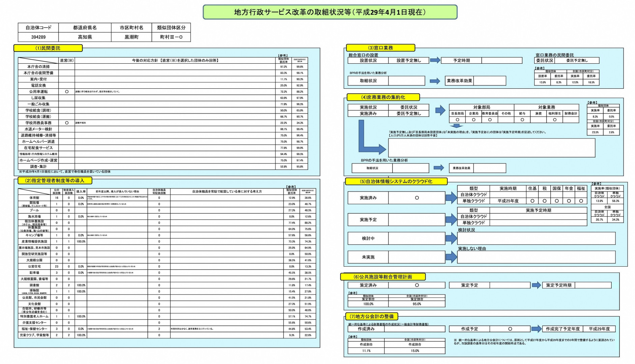This screenshot has height=364, width=635.
Task: Click the (4)庶務業務の集約化 section heading
Action: coord(383,97)
